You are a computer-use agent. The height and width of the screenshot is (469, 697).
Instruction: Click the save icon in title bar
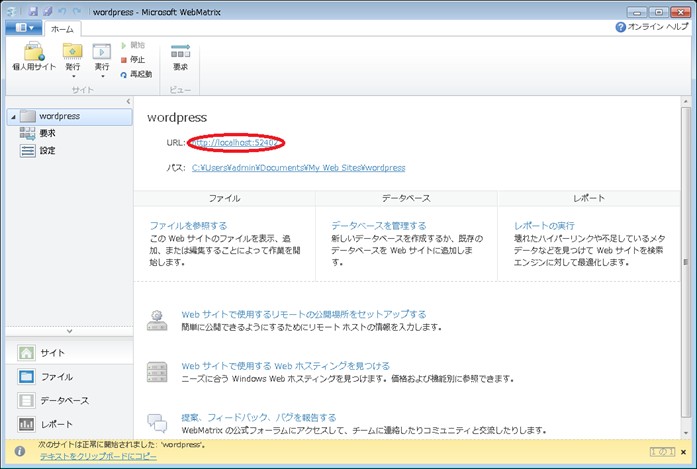(x=33, y=12)
